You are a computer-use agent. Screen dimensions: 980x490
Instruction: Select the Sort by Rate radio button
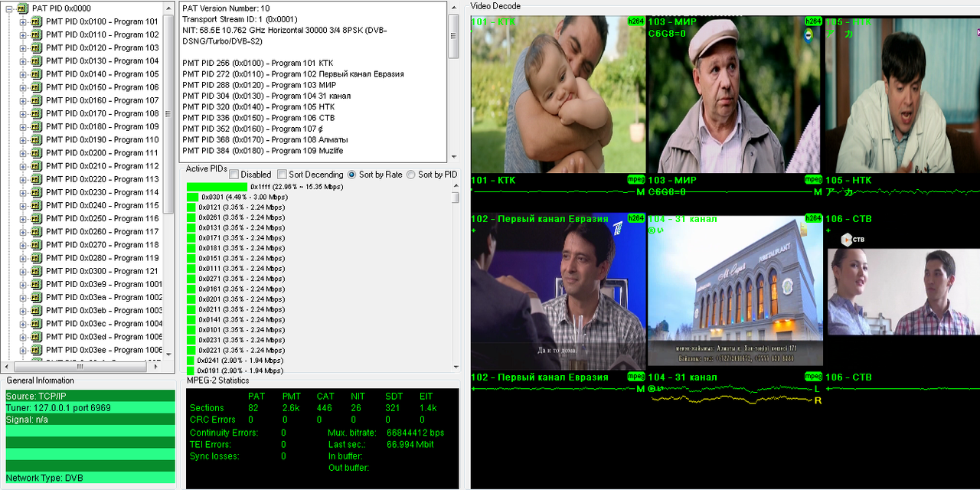tap(352, 175)
